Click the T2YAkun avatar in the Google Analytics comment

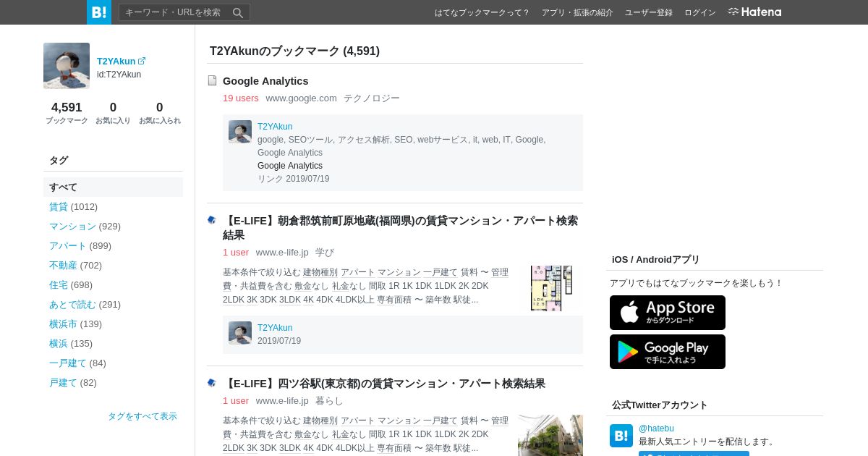(x=240, y=132)
